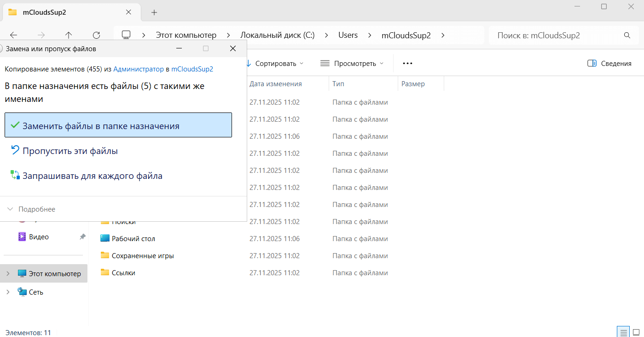Choose Пропустить эти файлы option

[x=70, y=151]
